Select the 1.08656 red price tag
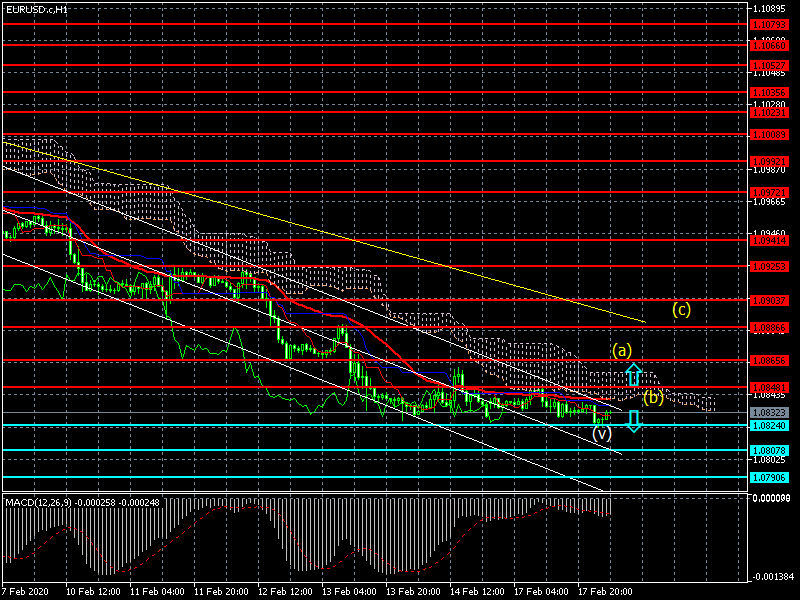Viewport: 800px width, 600px height. click(770, 361)
